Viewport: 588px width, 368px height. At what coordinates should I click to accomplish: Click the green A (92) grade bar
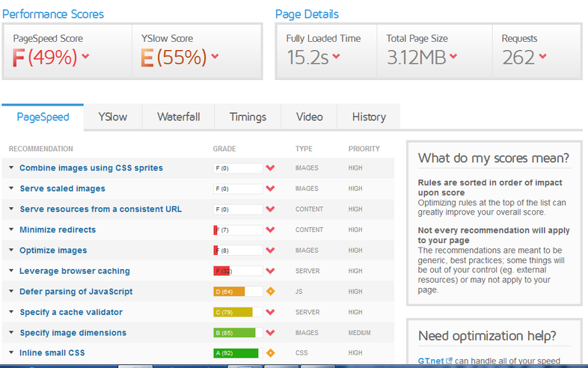click(x=236, y=353)
